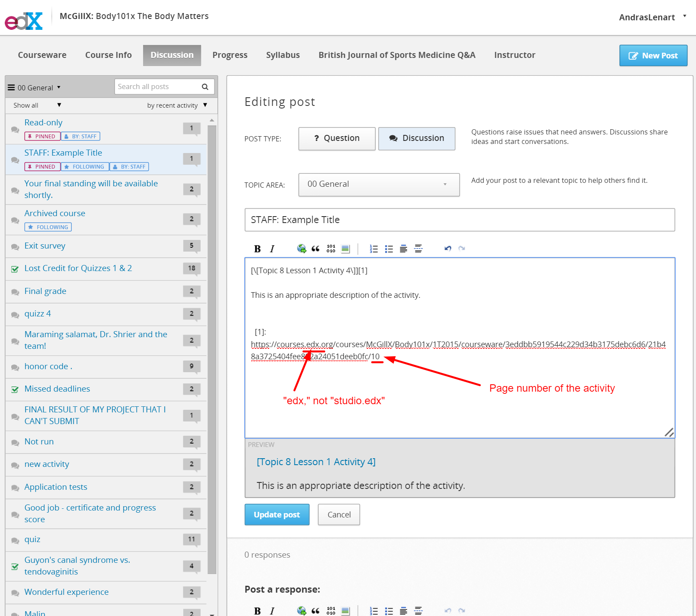The width and height of the screenshot is (696, 616).
Task: Insert an image in the response editor
Action: click(345, 611)
